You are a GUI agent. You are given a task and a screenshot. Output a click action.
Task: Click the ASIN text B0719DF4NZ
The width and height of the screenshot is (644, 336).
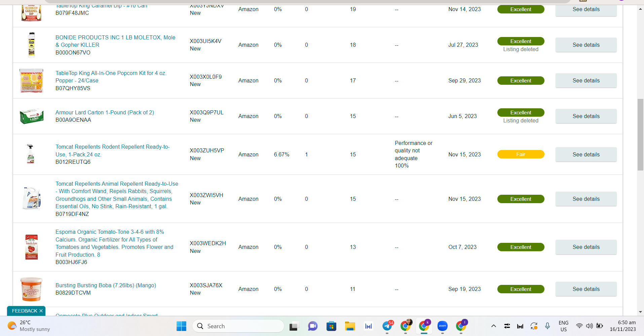coord(72,214)
